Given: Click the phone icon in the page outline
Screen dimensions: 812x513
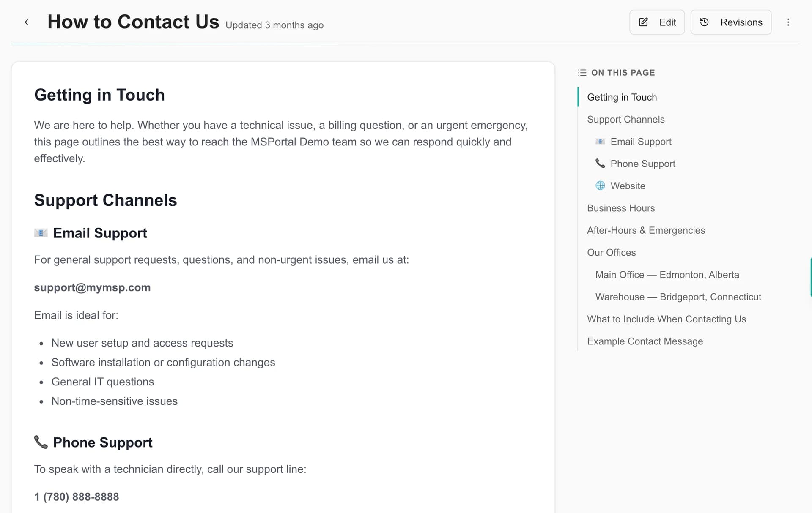Looking at the screenshot, I should [x=600, y=163].
